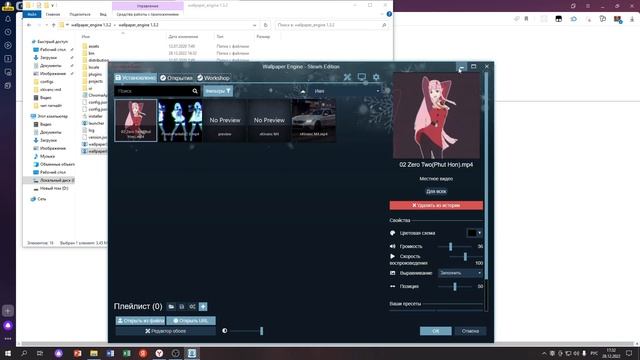The image size is (640, 360).
Task: Open the wallpaper editor tools icon
Action: 347,77
